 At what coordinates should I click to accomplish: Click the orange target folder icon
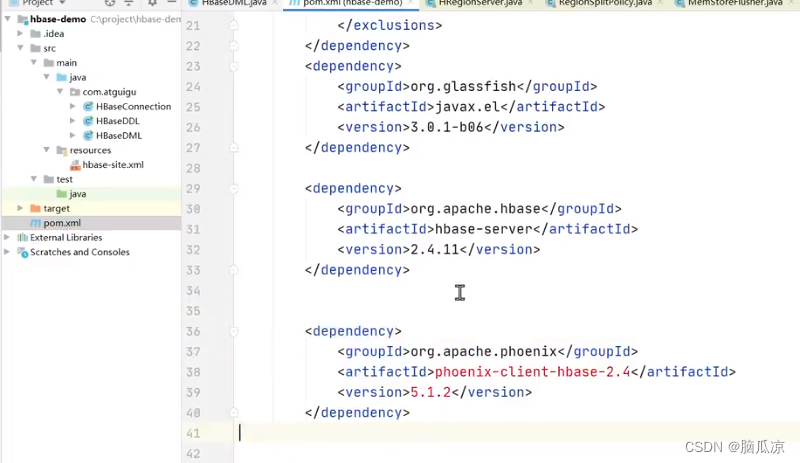point(35,208)
